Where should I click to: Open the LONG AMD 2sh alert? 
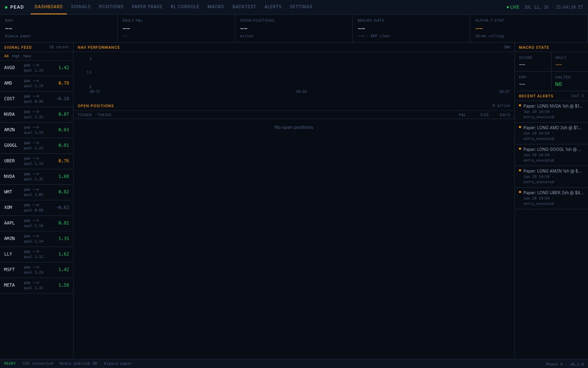coord(551,133)
